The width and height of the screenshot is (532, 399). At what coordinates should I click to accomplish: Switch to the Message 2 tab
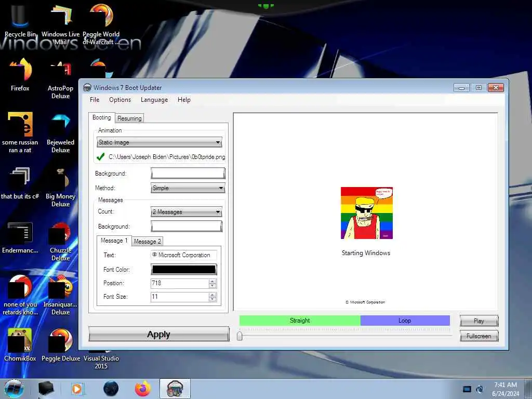[x=147, y=241]
